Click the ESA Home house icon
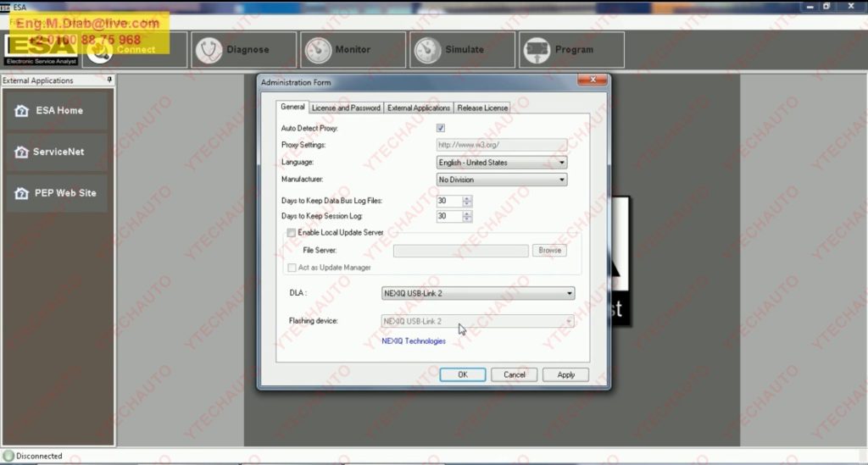This screenshot has height=465, width=868. click(21, 111)
